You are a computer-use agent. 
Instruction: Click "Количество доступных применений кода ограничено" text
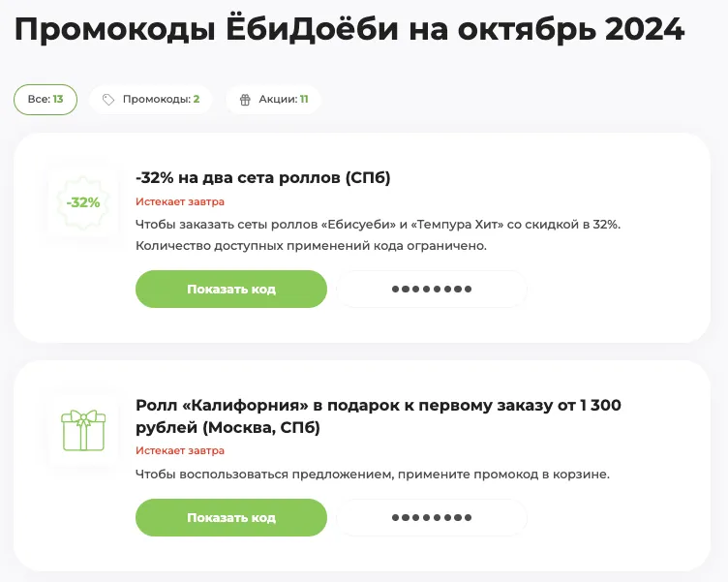coord(311,246)
